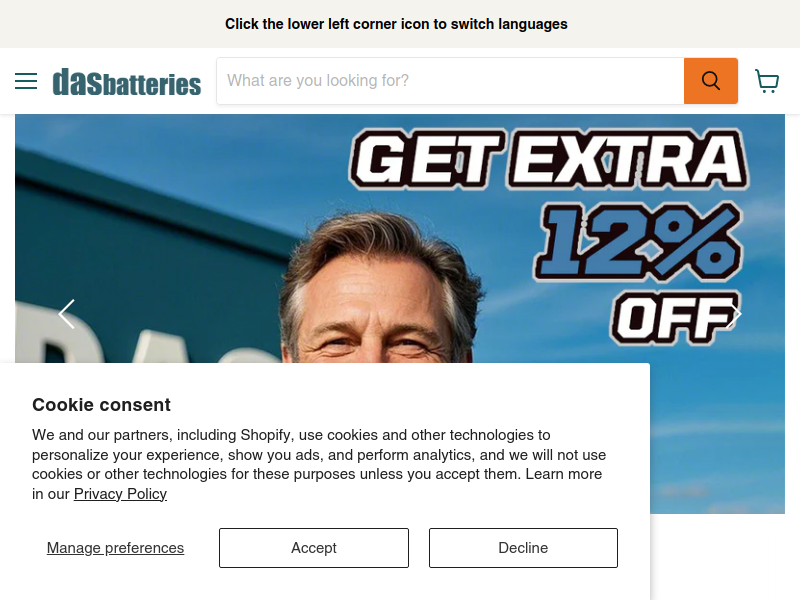
Task: Click the language switch announcement bar text
Action: pos(396,24)
